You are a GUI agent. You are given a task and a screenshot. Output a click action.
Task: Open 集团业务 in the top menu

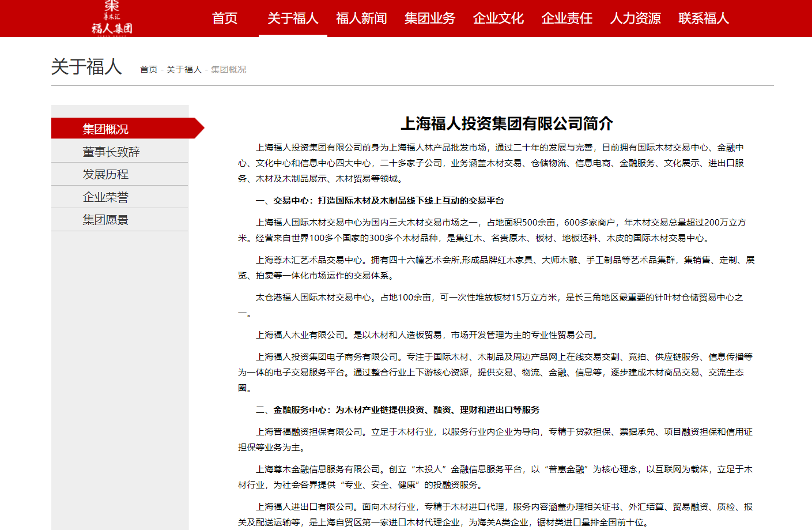tap(430, 18)
